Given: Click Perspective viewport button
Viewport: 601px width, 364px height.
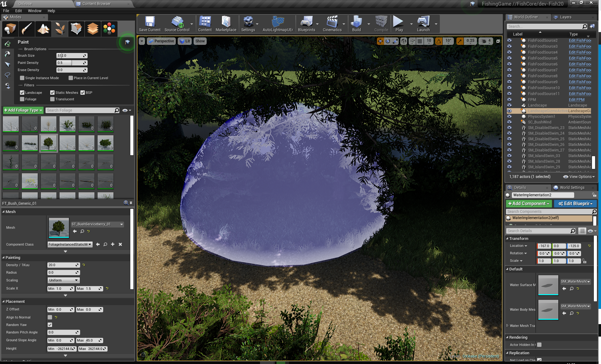Looking at the screenshot, I should (x=161, y=41).
